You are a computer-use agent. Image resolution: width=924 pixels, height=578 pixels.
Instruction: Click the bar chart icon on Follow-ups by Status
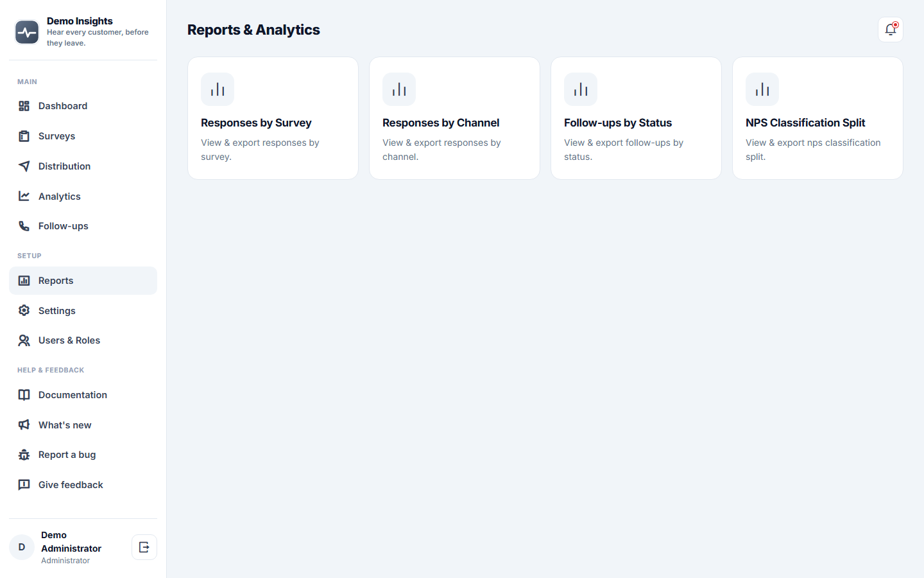pyautogui.click(x=581, y=89)
